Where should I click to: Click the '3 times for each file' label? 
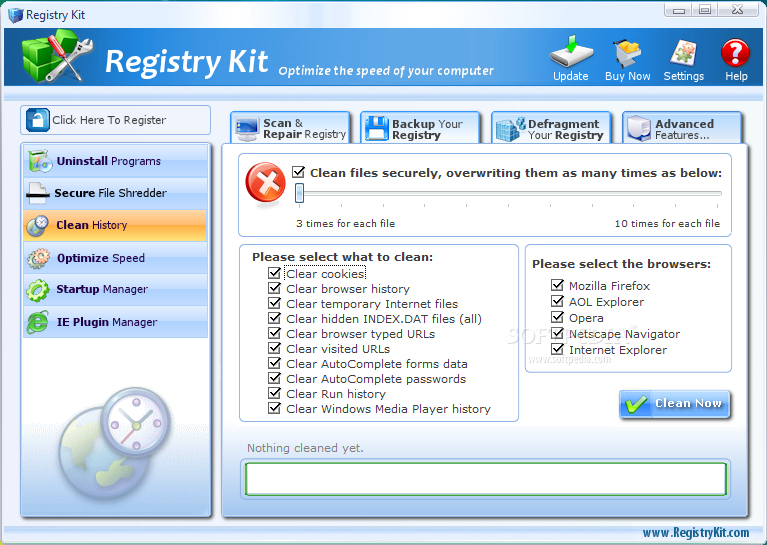tap(345, 224)
